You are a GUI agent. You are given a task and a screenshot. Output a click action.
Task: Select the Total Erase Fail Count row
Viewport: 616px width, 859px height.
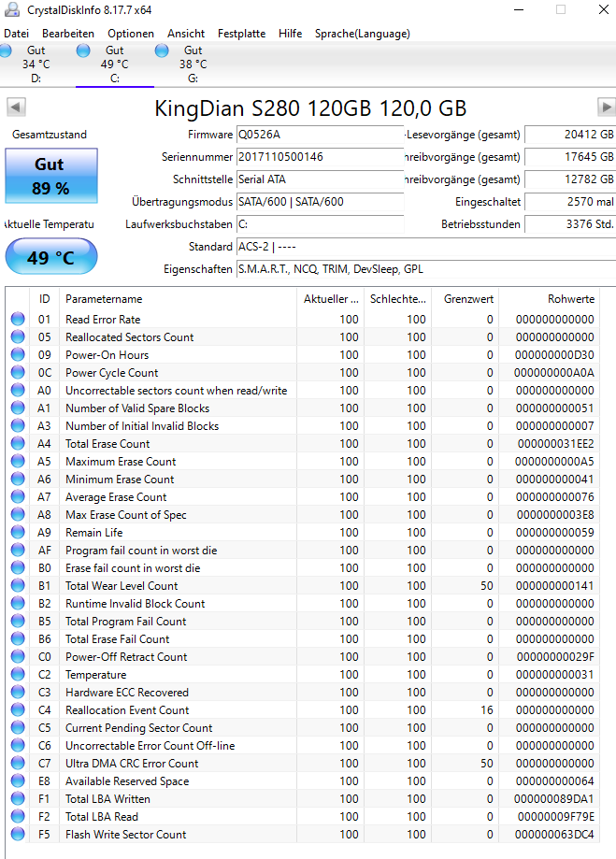point(303,638)
